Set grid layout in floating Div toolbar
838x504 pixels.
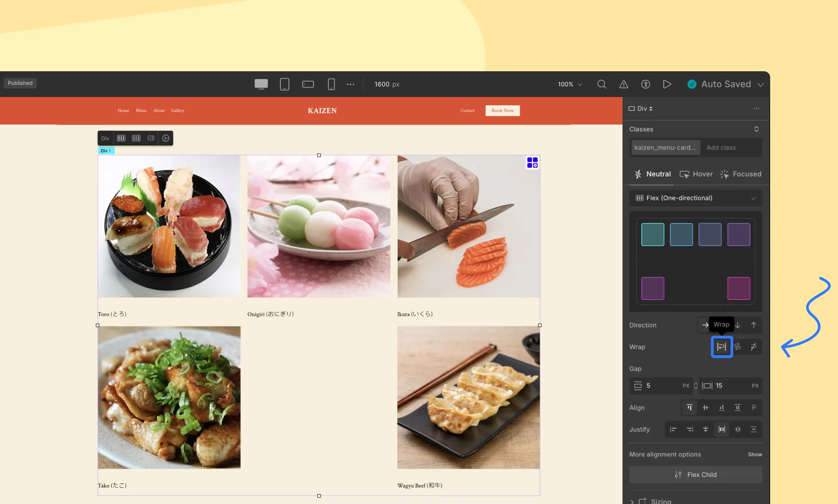pyautogui.click(x=136, y=138)
